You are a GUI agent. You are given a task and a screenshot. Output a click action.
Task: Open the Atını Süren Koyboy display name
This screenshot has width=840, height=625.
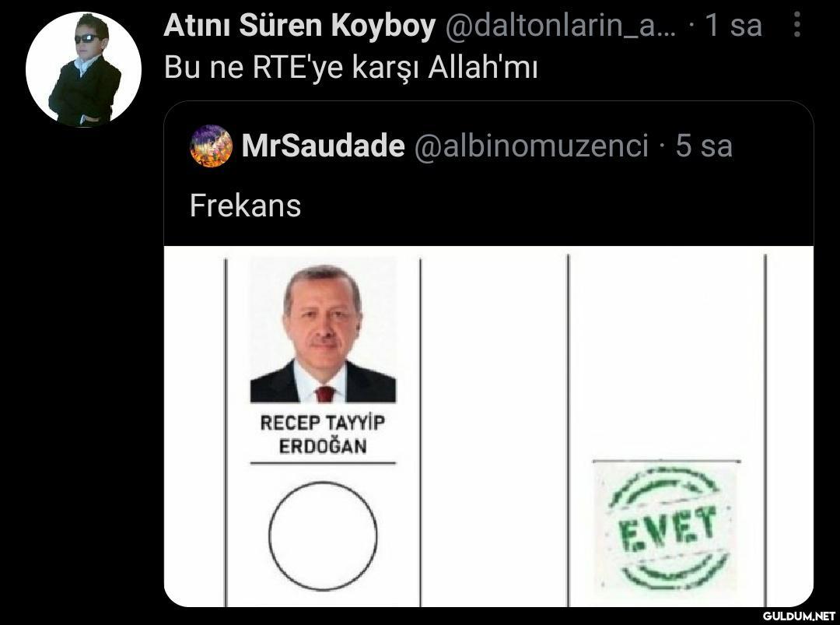299,25
